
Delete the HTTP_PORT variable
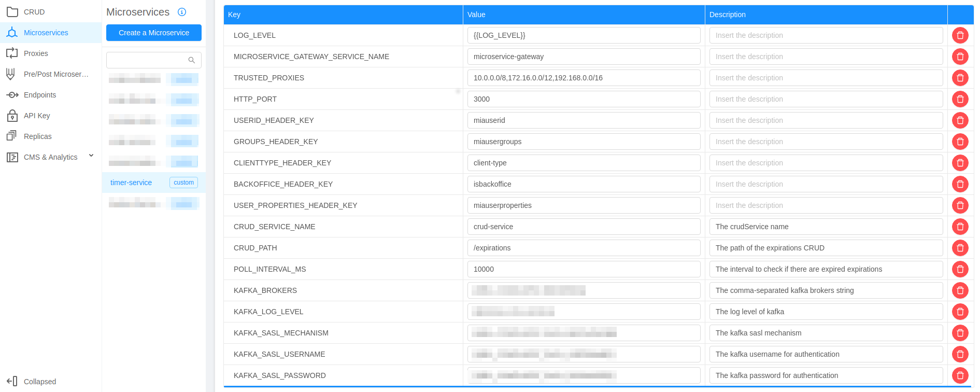coord(960,99)
